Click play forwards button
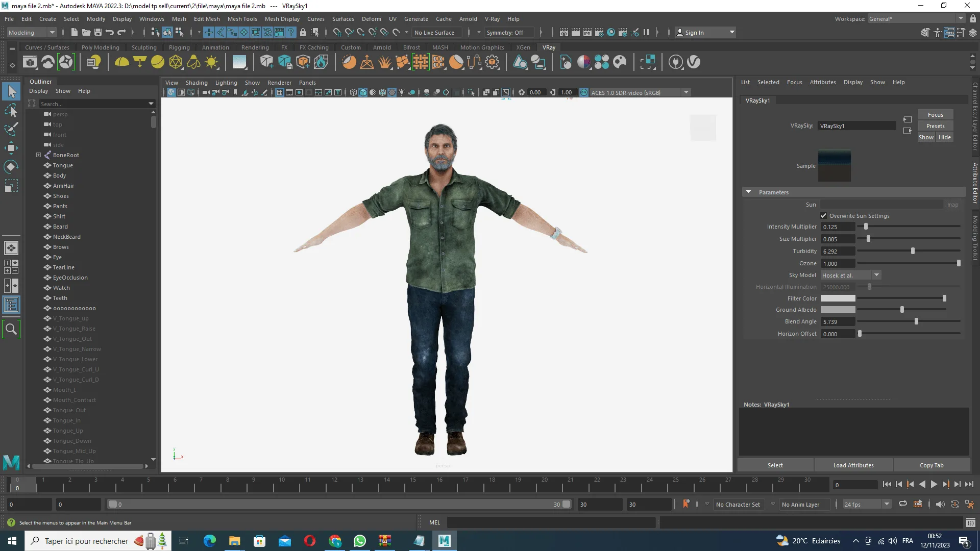Viewport: 980px width, 551px height. point(934,485)
